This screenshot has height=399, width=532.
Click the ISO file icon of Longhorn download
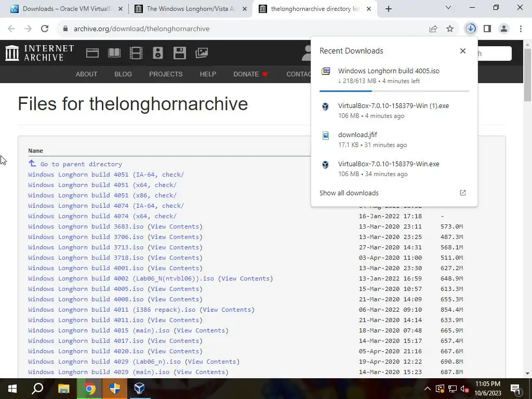326,71
